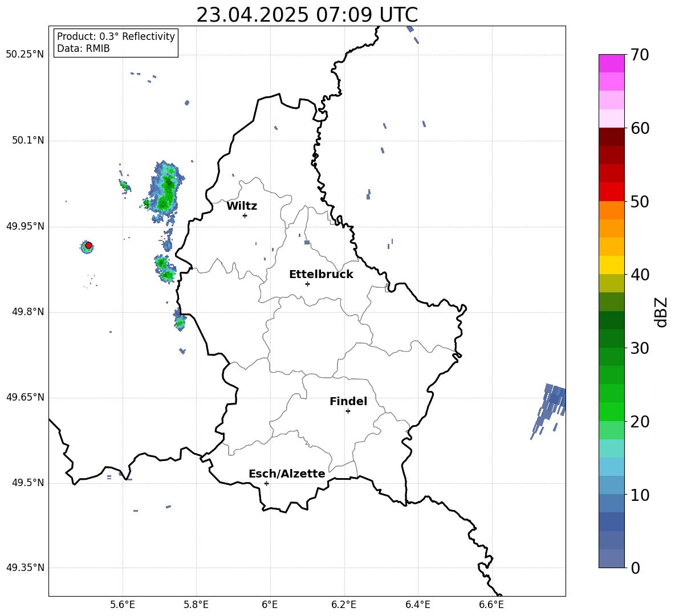Click the 50.1°N latitude label
The image size is (675, 616).
pyautogui.click(x=28, y=140)
